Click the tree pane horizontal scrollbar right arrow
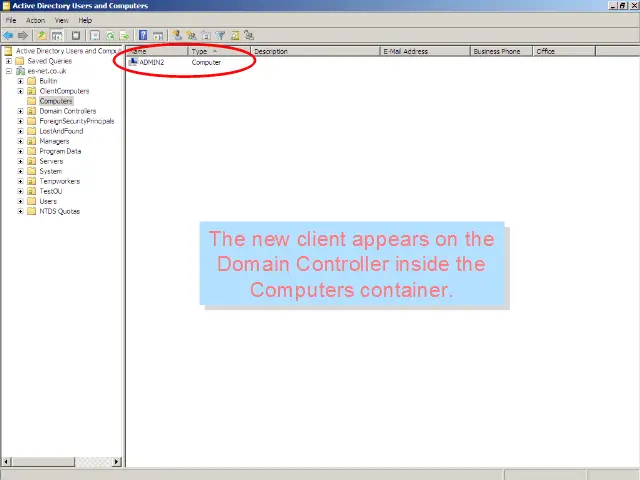Viewport: 640px width, 480px height. (116, 462)
